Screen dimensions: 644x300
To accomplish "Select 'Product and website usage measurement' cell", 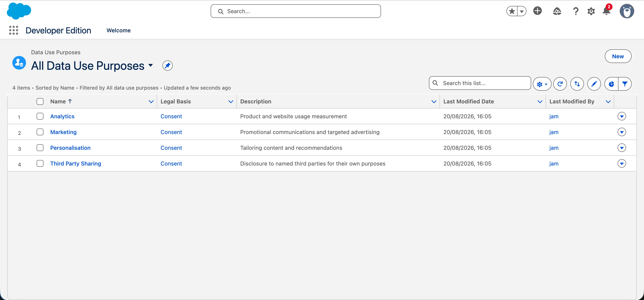I will click(x=293, y=116).
